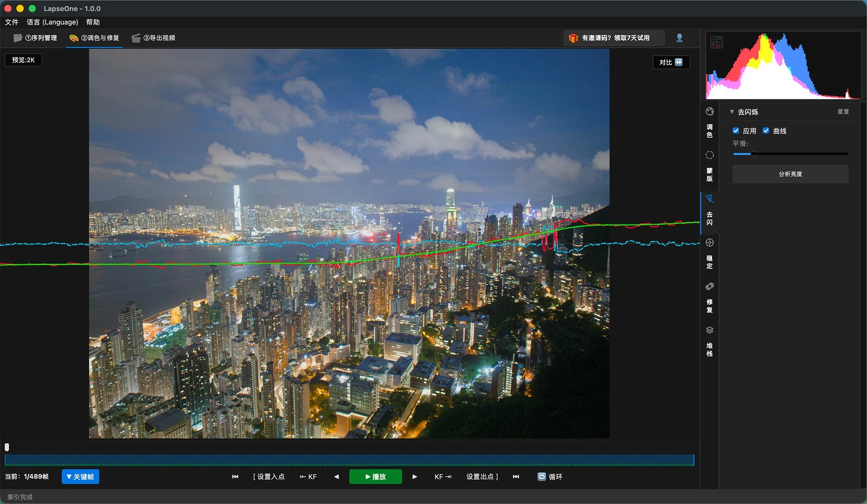Click the 对比 compare button
This screenshot has height=504, width=867.
pyautogui.click(x=671, y=62)
